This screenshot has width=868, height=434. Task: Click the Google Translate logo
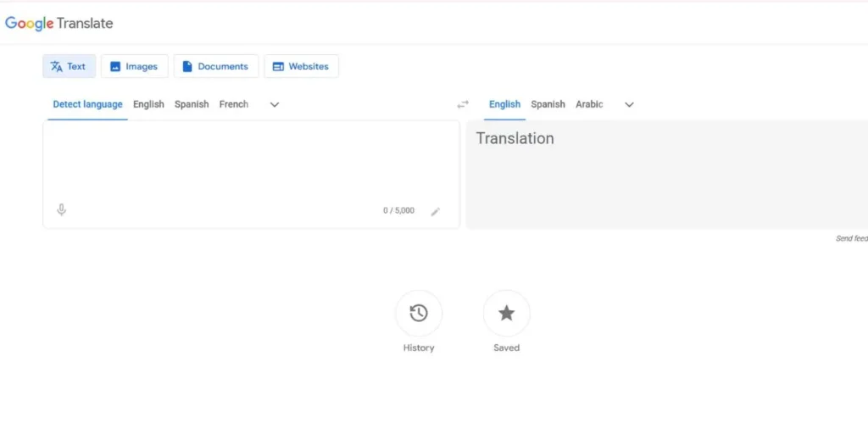click(58, 23)
